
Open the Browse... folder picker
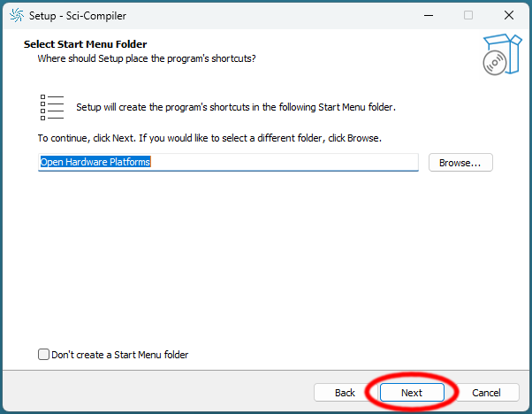click(x=460, y=163)
